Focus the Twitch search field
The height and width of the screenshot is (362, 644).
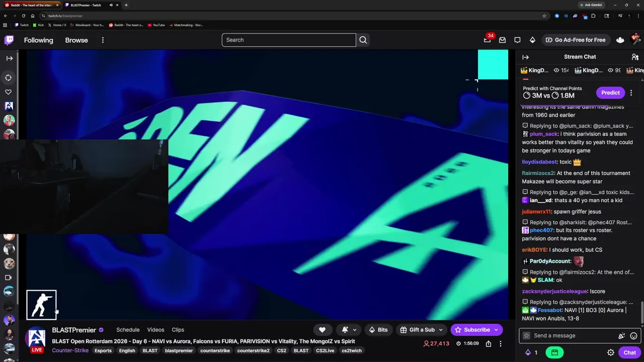[289, 40]
